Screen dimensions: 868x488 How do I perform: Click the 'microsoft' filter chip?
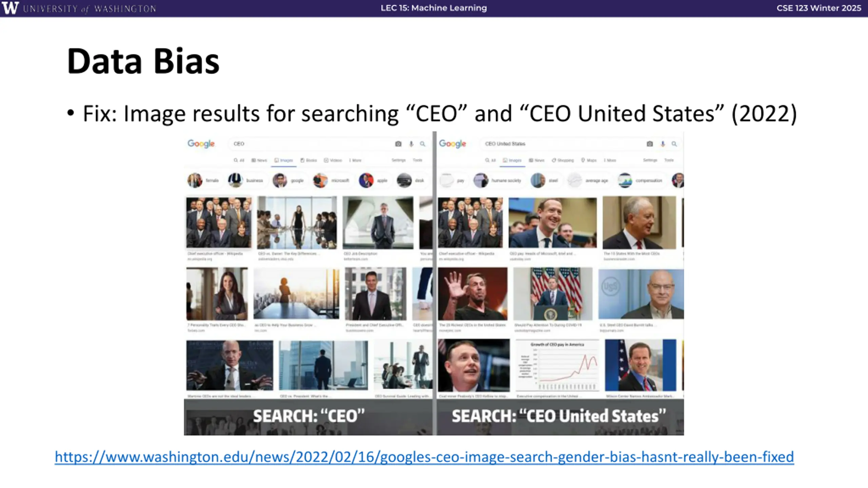pyautogui.click(x=331, y=181)
